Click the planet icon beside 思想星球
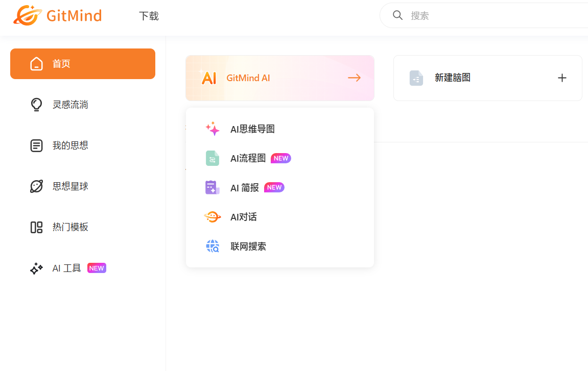The height and width of the screenshot is (371, 588). (x=36, y=186)
